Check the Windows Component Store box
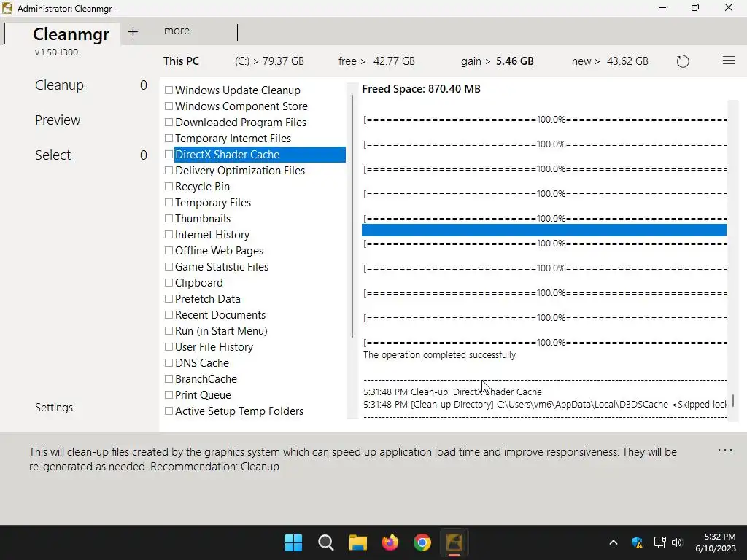Viewport: 747px width, 560px height. point(169,106)
